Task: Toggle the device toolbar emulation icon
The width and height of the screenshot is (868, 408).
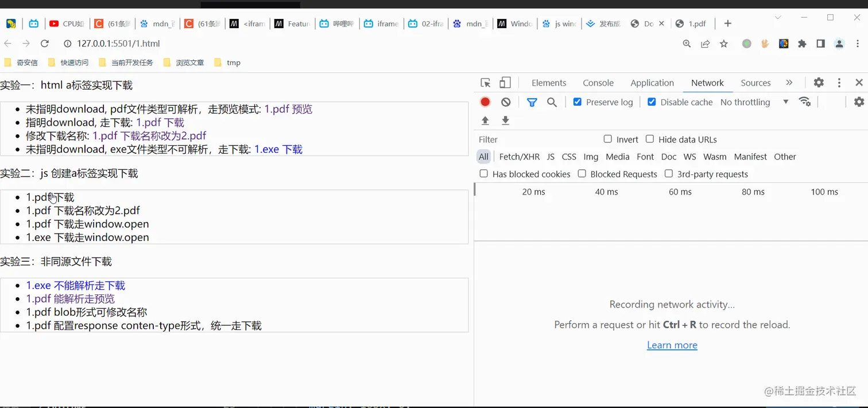Action: tap(504, 83)
